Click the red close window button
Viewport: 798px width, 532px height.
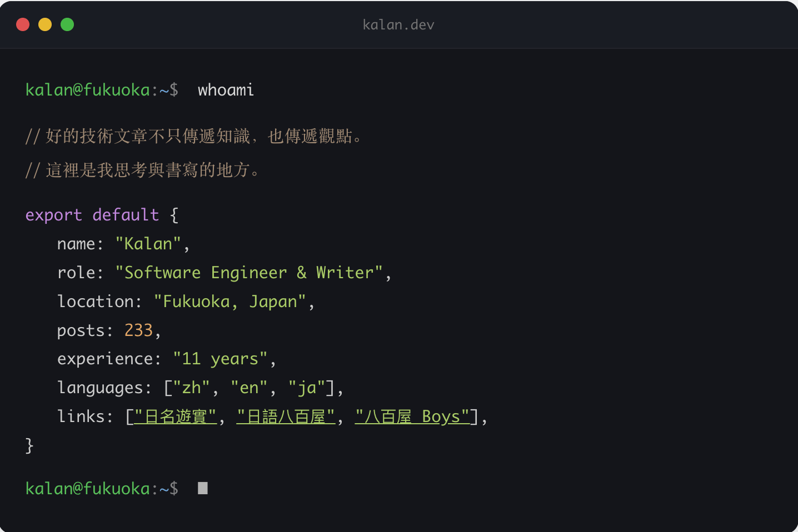[x=23, y=24]
